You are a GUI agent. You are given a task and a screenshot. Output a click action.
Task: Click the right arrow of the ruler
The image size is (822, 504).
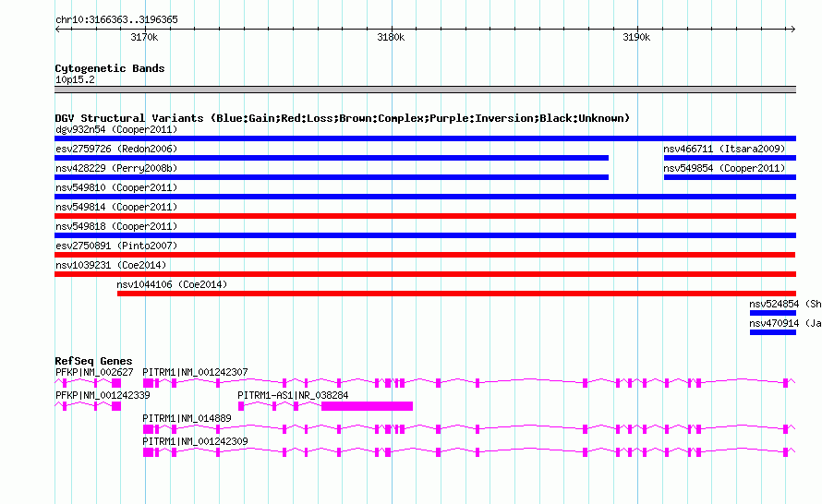click(792, 29)
